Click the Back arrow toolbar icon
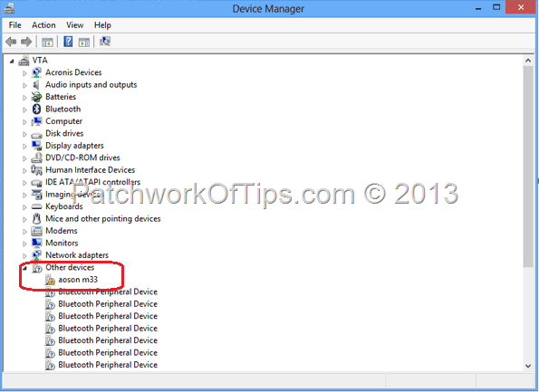Viewport: 539px width, 392px height. click(11, 42)
